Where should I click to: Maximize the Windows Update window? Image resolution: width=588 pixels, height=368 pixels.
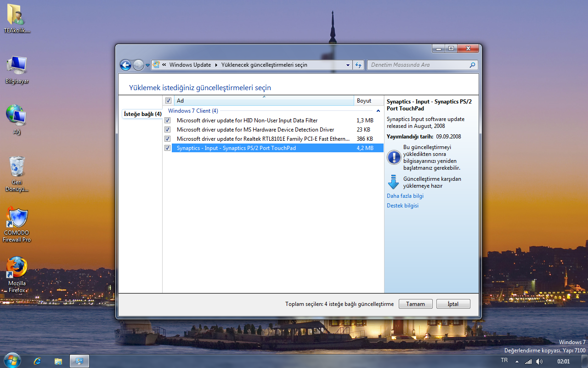click(451, 48)
